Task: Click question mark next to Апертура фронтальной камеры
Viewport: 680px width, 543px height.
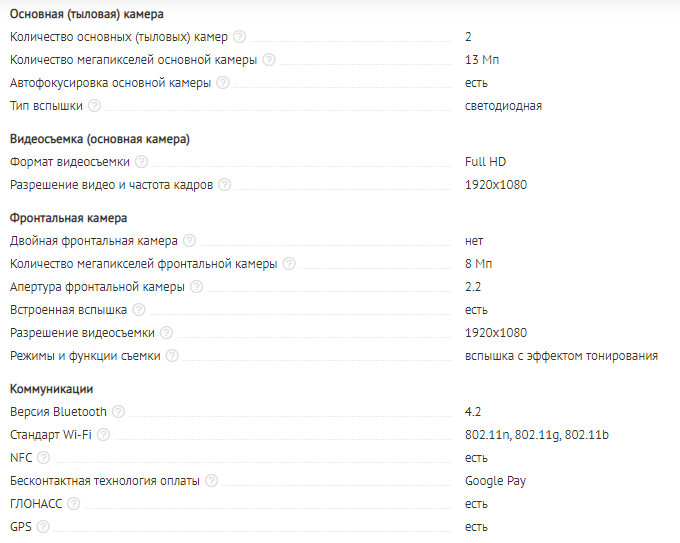Action: (197, 287)
